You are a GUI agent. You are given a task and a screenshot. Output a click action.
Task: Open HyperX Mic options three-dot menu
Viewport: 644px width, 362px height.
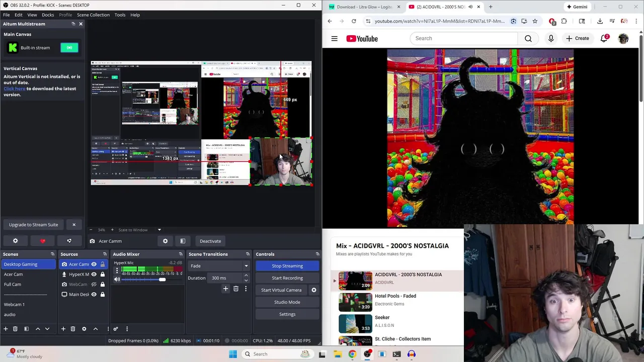coord(117,270)
